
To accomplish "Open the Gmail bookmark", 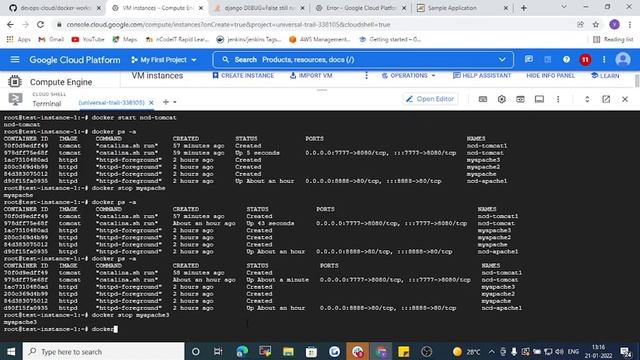I will 51,40.
